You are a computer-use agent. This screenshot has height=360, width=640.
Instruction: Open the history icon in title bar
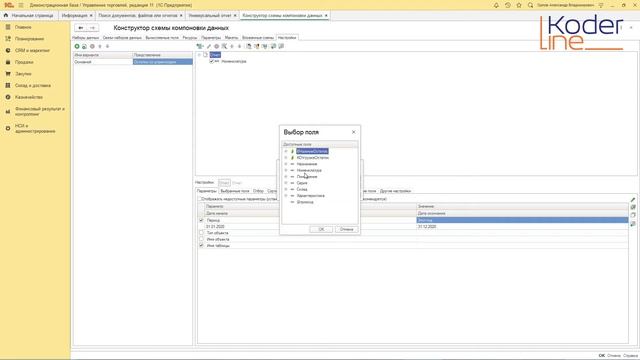coord(508,5)
